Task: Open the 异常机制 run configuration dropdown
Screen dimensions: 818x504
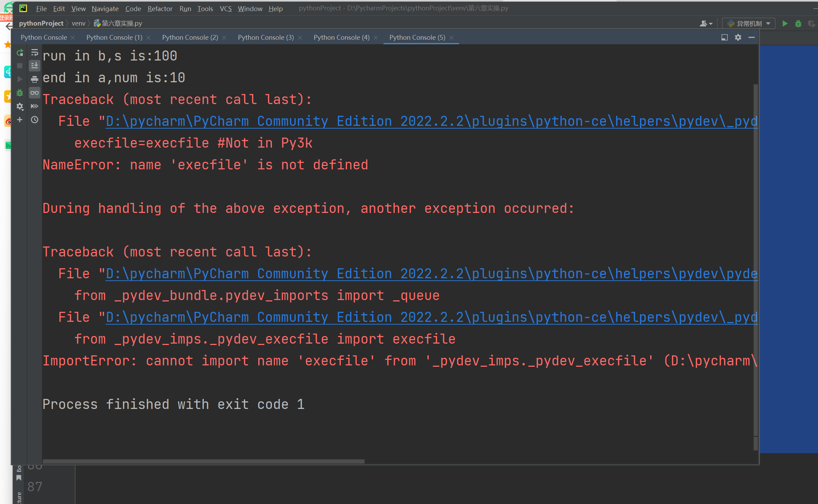Action: [x=749, y=24]
